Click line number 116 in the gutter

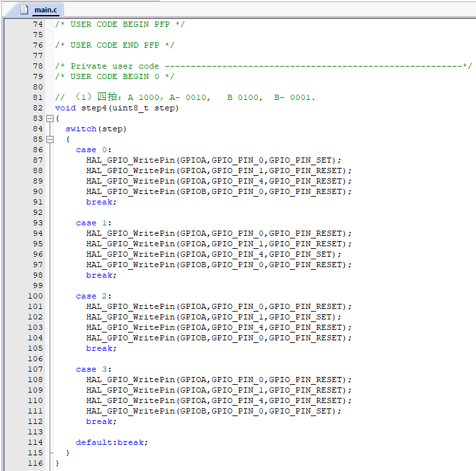(x=35, y=463)
